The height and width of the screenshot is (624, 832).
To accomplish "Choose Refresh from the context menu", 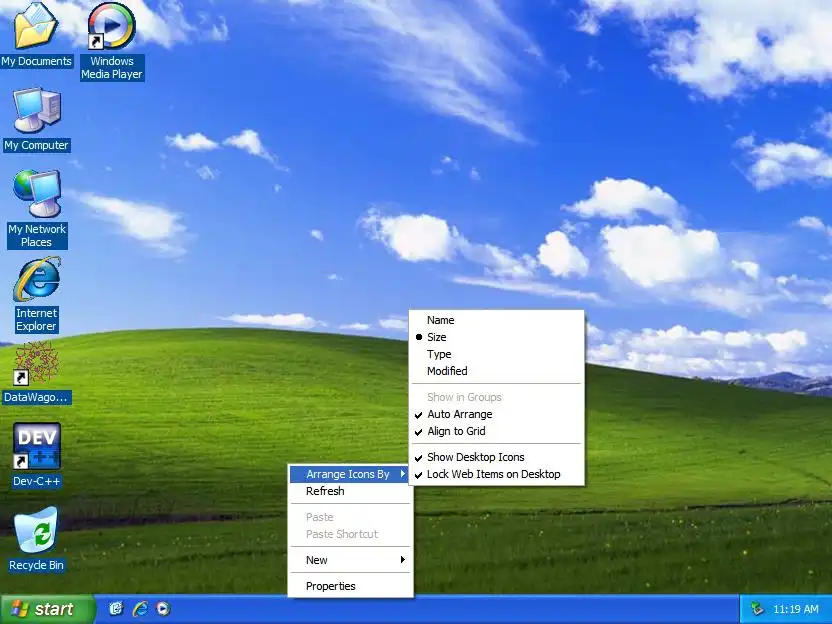I will pyautogui.click(x=350, y=491).
